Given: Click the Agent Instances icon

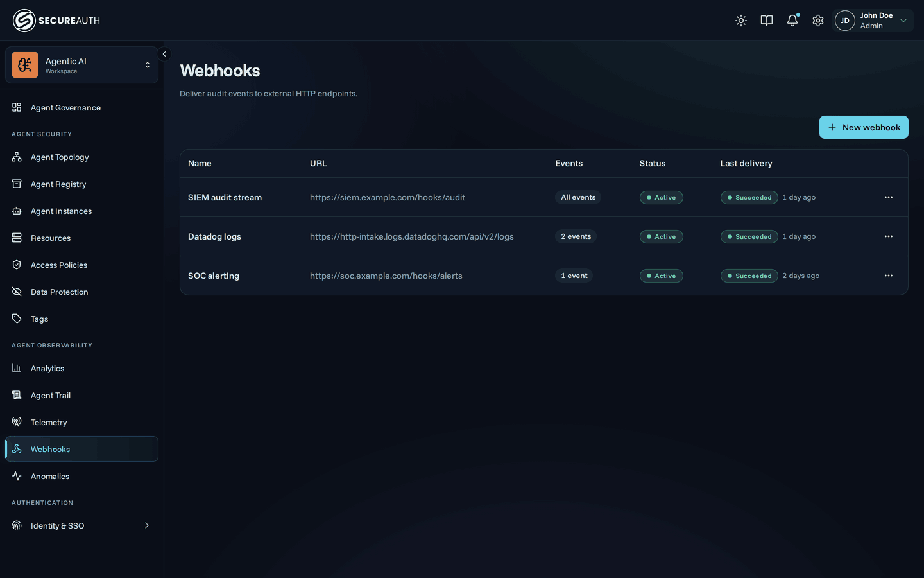Looking at the screenshot, I should pos(17,211).
